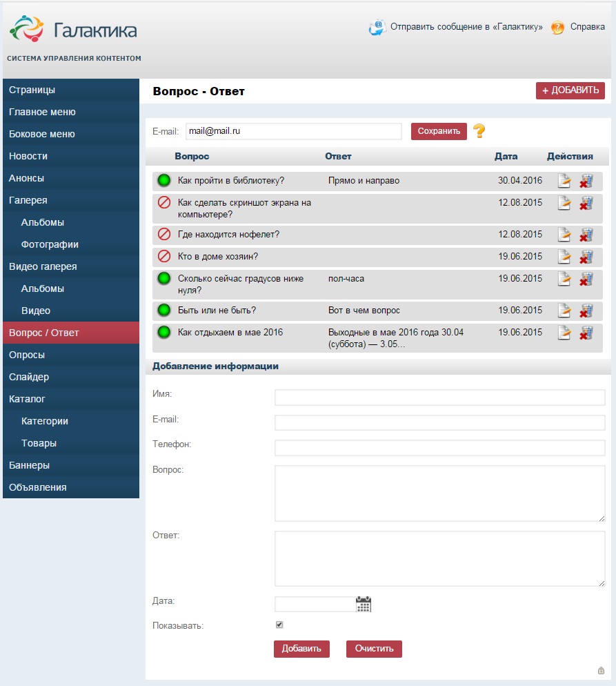Viewport: 616px width, 686px height.
Task: Focus the Имя input field
Action: coord(440,398)
